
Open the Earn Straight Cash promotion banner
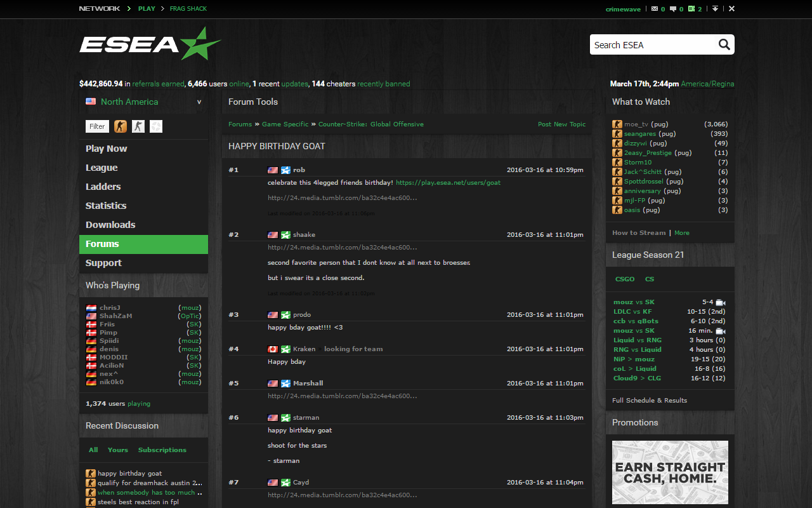click(x=670, y=472)
